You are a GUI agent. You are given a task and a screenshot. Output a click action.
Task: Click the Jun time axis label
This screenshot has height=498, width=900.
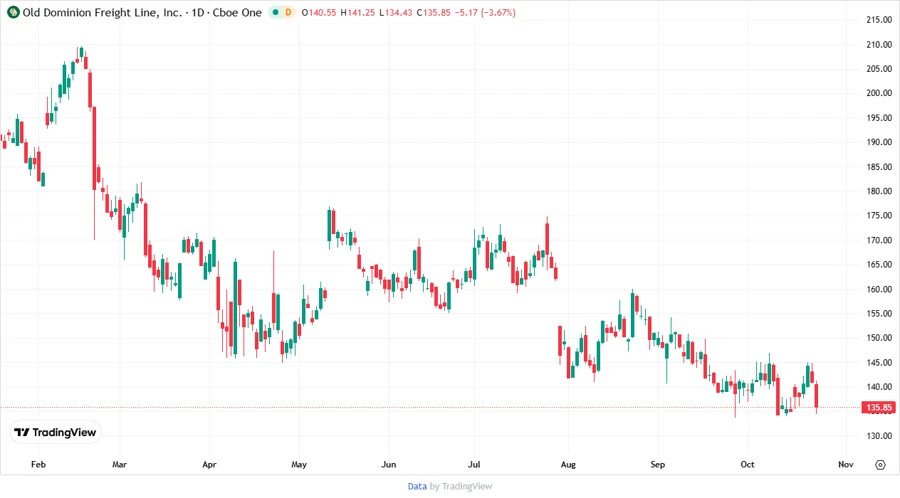[x=389, y=465]
